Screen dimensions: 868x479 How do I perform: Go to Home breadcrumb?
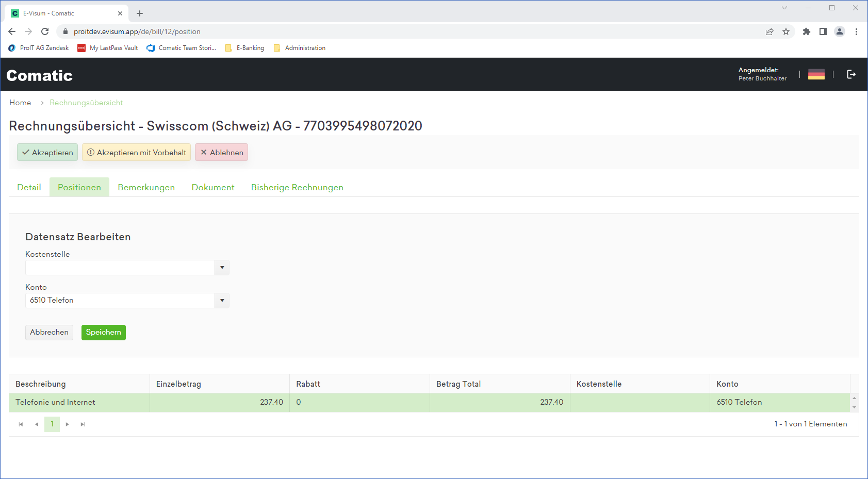point(20,103)
